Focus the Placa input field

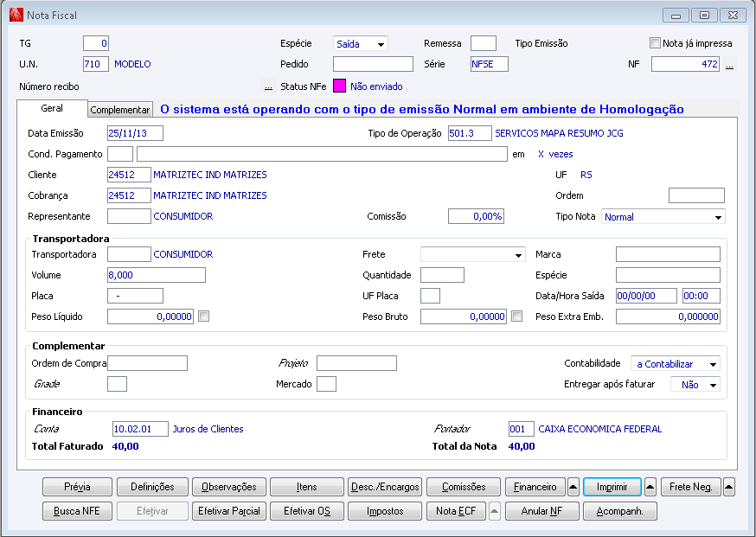tap(135, 296)
